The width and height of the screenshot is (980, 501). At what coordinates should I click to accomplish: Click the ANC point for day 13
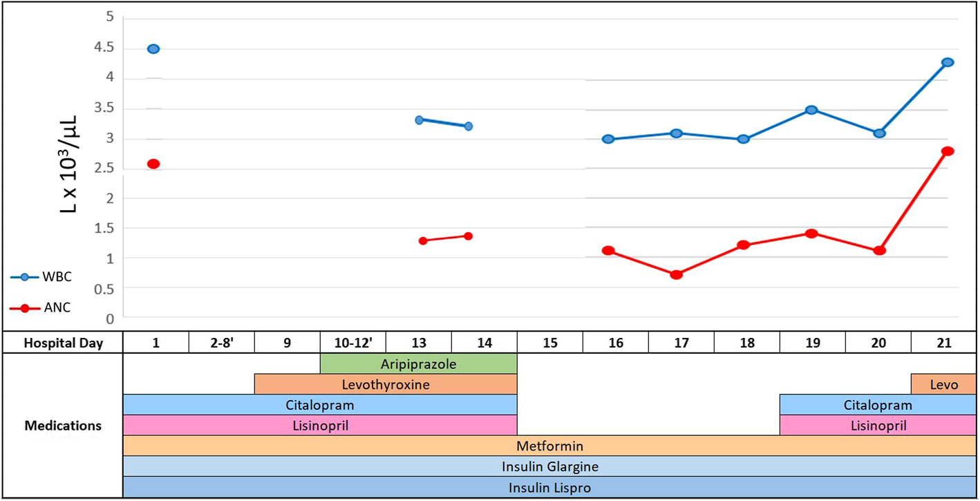pyautogui.click(x=423, y=240)
